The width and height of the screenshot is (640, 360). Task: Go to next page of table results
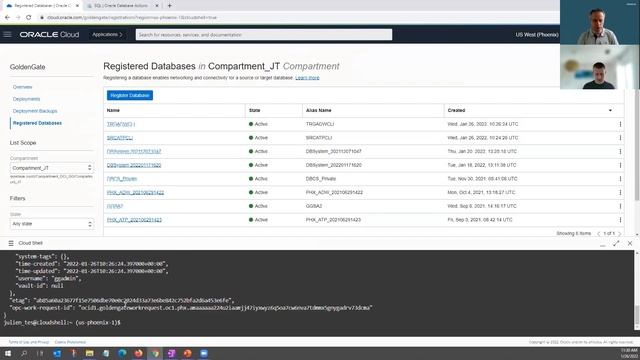point(620,233)
